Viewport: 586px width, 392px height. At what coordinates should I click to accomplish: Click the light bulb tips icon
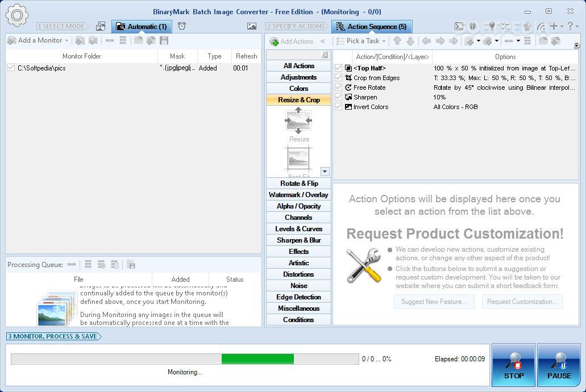click(x=492, y=26)
